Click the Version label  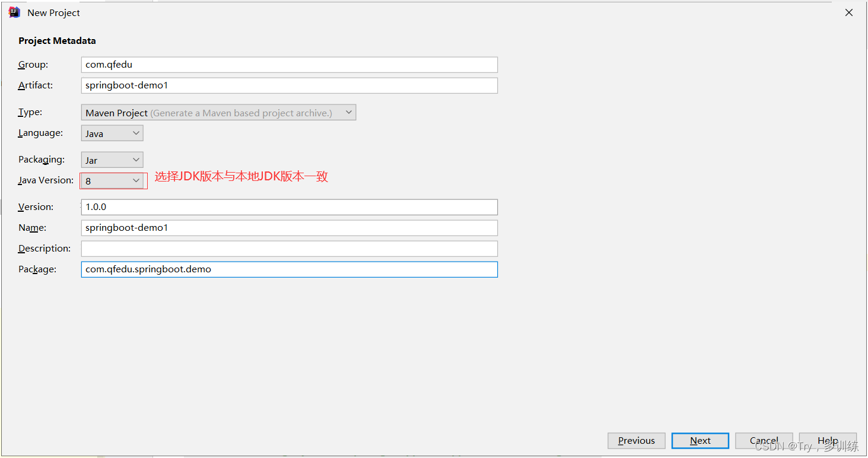(36, 207)
